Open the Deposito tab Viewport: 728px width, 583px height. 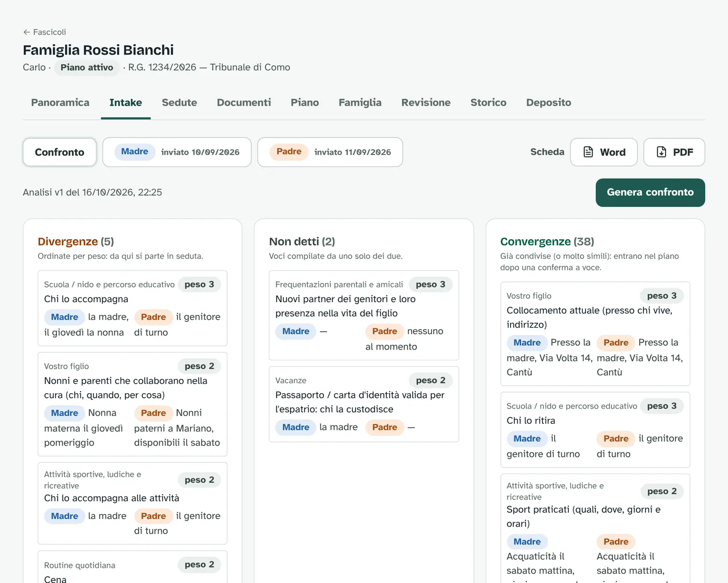[x=549, y=102]
